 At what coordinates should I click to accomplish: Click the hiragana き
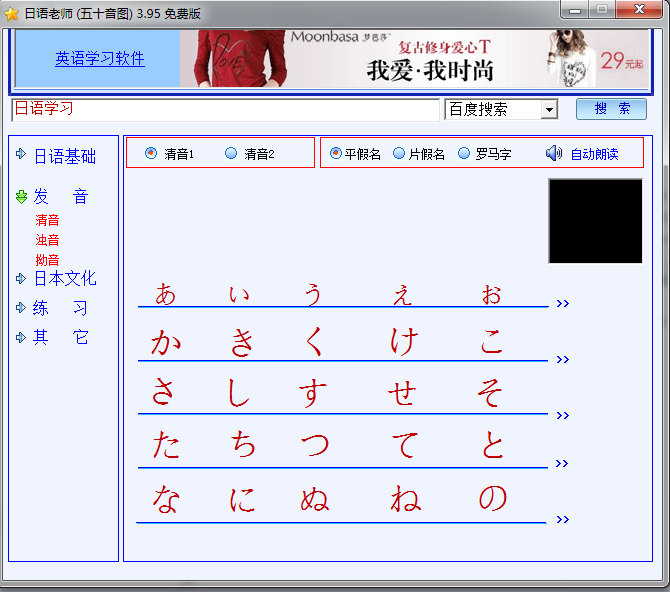click(242, 342)
